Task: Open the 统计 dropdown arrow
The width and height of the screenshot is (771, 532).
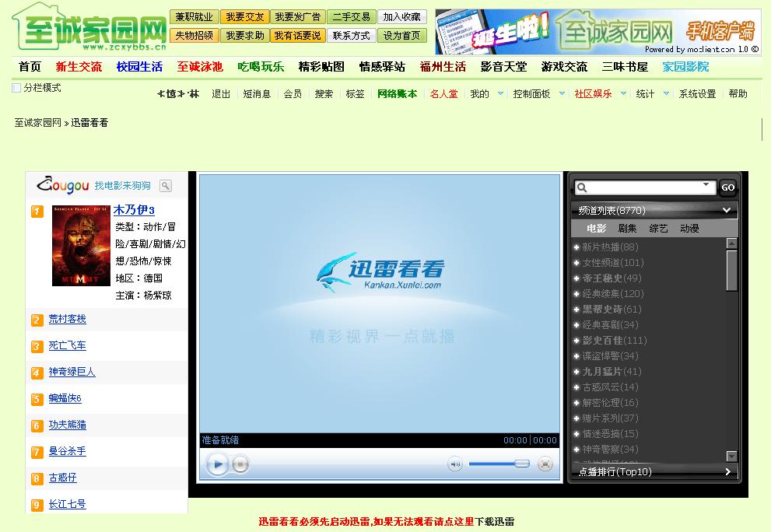Action: tap(666, 93)
